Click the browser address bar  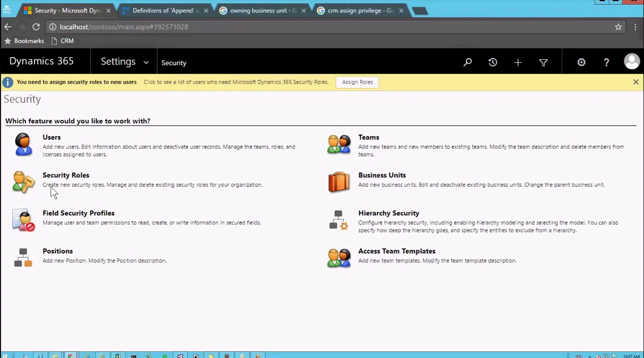336,27
